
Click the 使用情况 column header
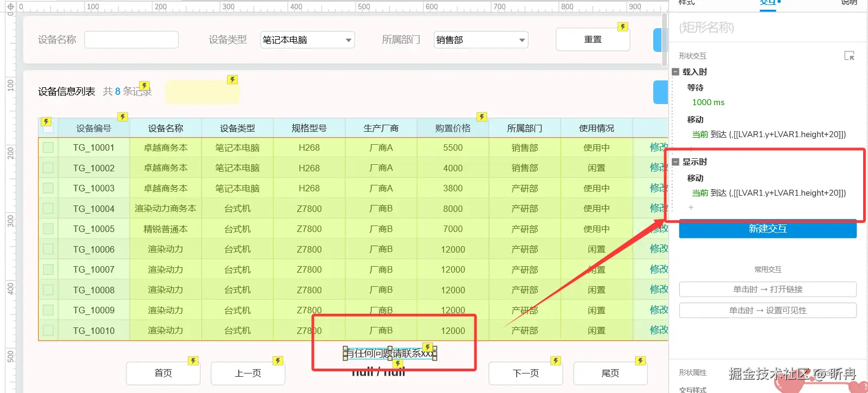(596, 128)
